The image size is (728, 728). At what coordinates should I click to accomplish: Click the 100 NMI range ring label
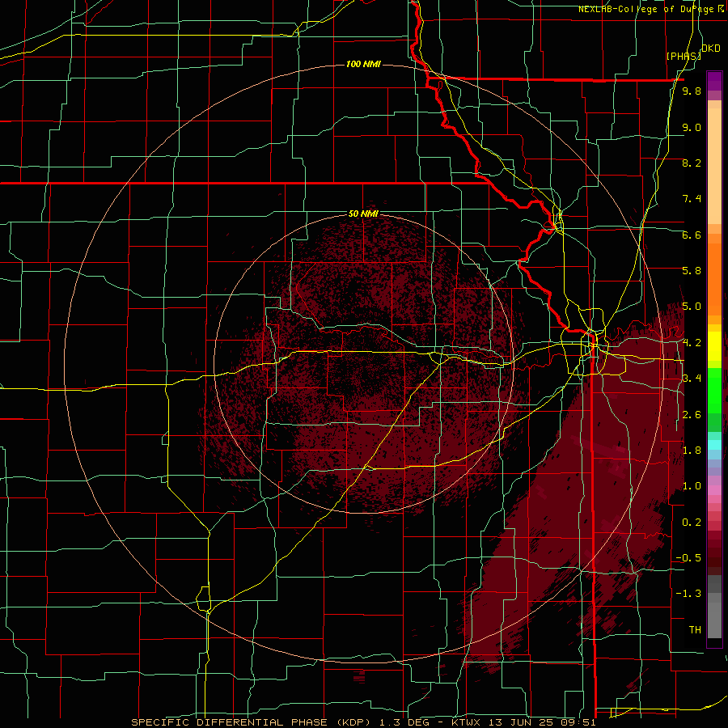tap(363, 64)
